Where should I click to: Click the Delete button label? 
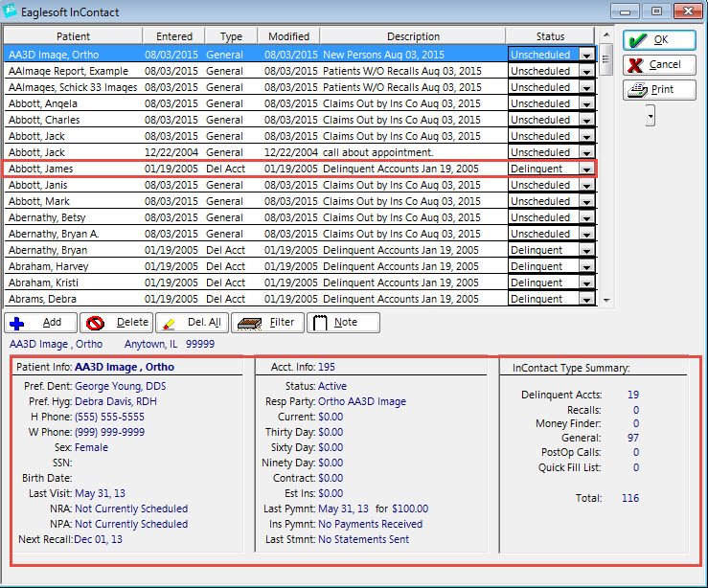(x=132, y=322)
